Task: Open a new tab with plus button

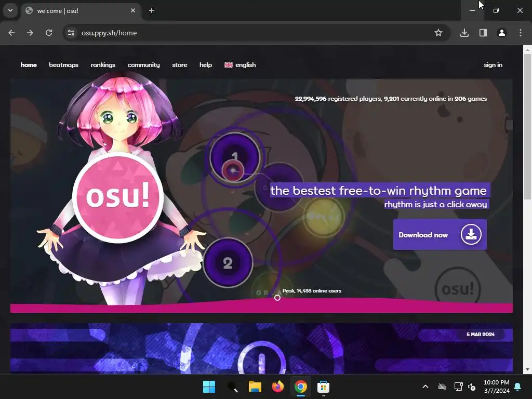Action: click(152, 10)
